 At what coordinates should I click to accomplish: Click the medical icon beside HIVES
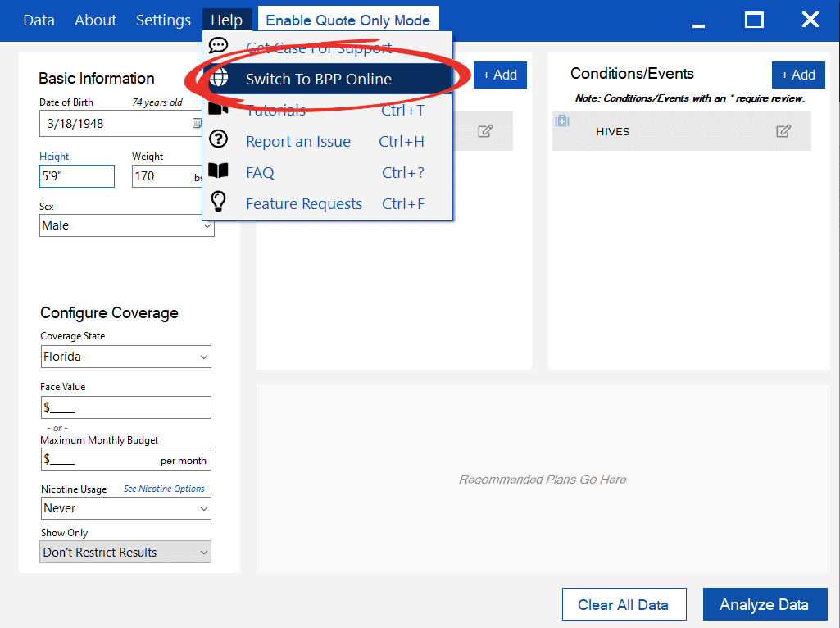[x=562, y=121]
